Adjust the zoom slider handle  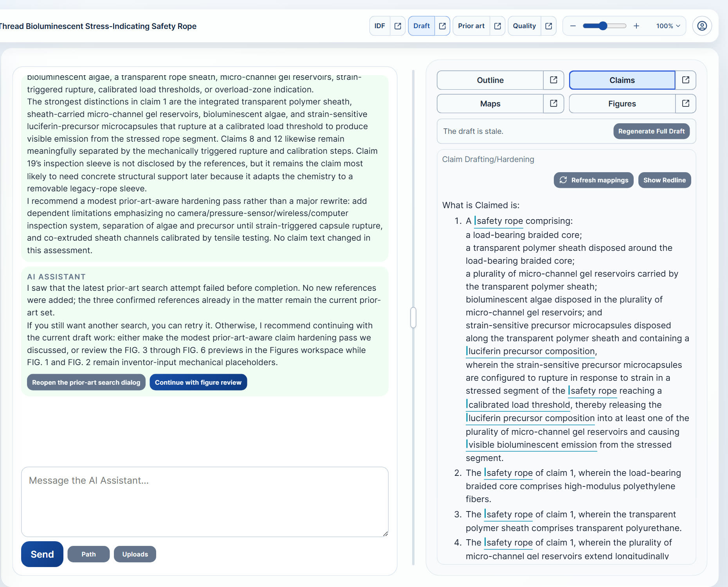[x=603, y=26]
